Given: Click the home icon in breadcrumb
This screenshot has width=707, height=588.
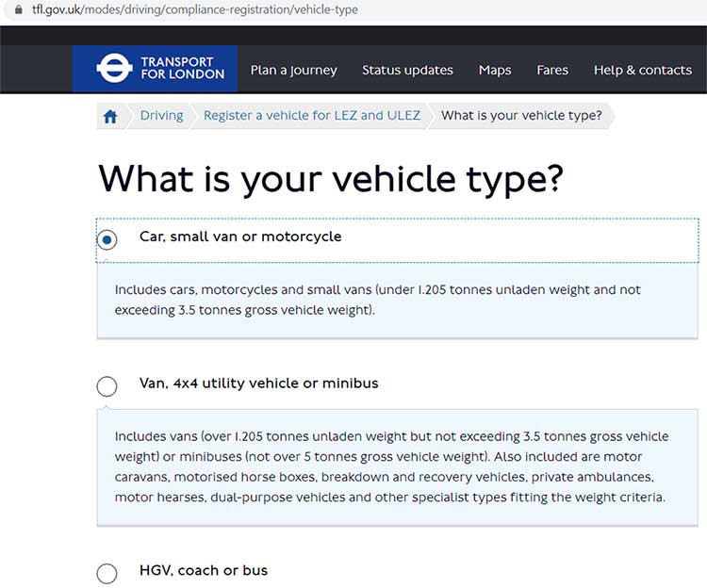Looking at the screenshot, I should tap(110, 117).
